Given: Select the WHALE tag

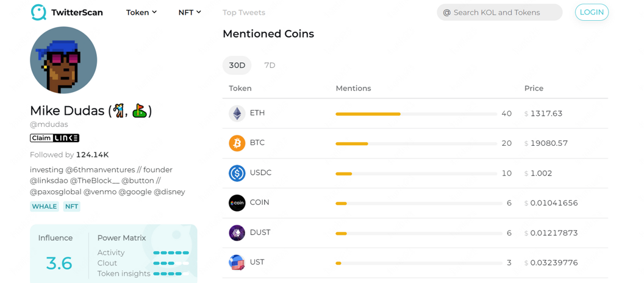Looking at the screenshot, I should (x=45, y=207).
